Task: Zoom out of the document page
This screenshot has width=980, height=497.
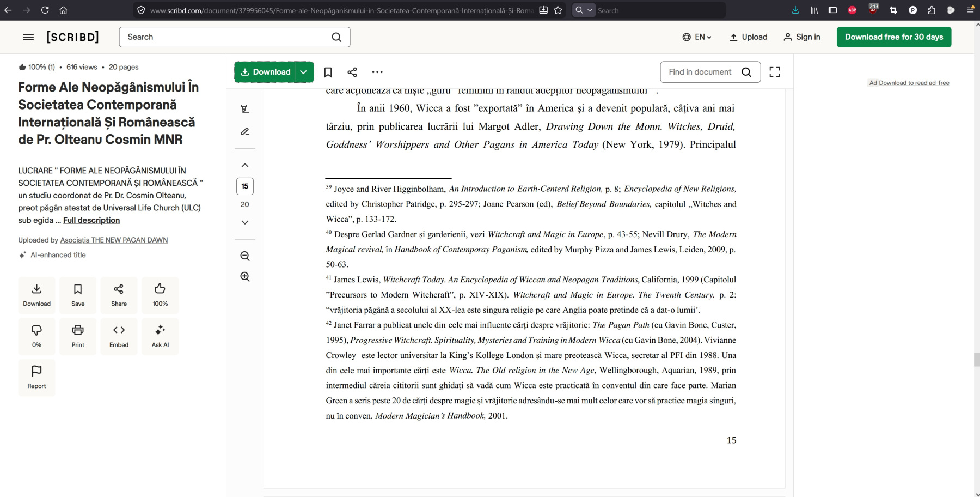Action: pos(245,256)
